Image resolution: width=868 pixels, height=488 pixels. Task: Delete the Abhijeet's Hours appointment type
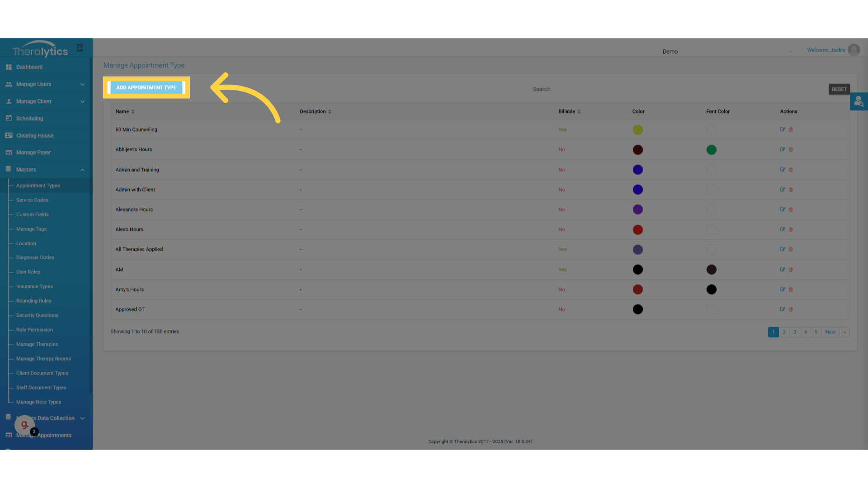[791, 150]
